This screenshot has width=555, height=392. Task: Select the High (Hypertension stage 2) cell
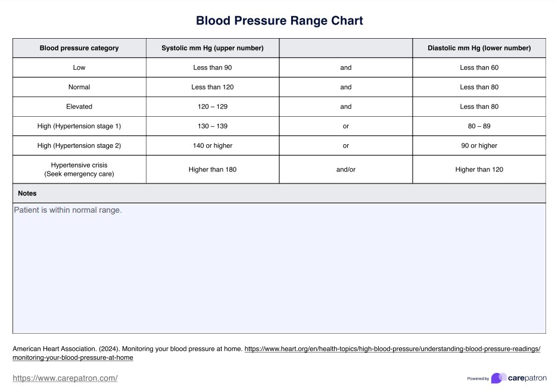pos(79,145)
